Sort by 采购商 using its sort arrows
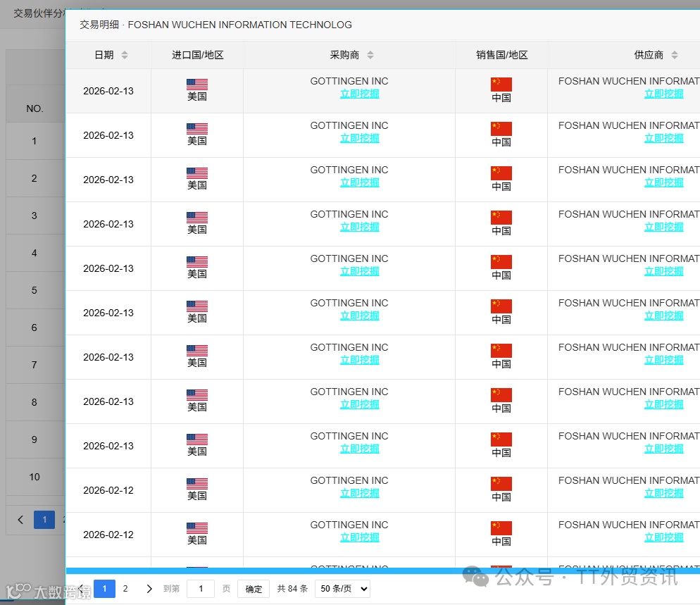This screenshot has width=700, height=605. tap(370, 55)
